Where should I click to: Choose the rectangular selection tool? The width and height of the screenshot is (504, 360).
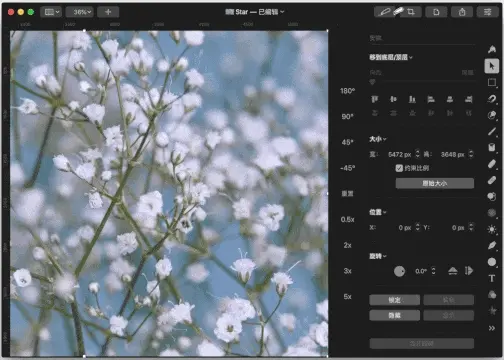click(492, 82)
